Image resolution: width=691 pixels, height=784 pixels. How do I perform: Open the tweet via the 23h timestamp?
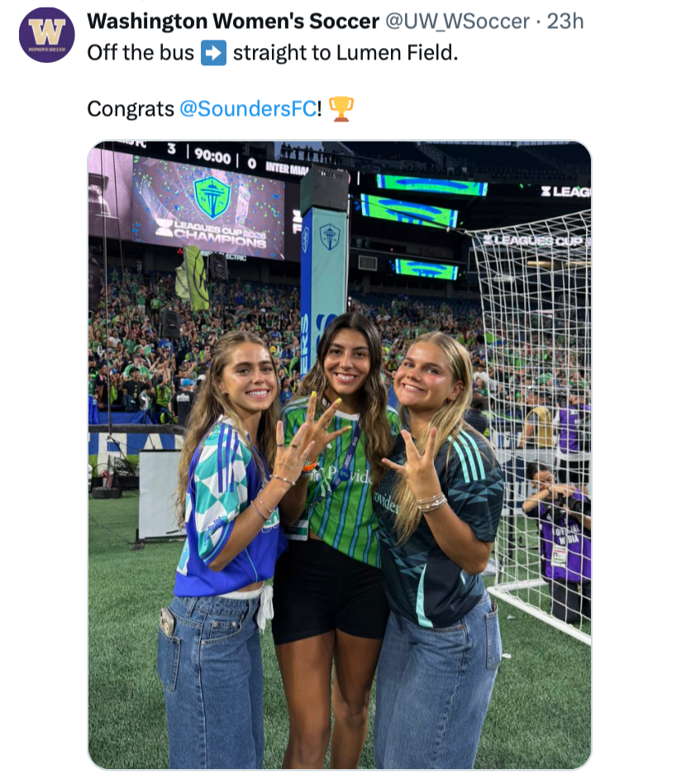pos(565,21)
